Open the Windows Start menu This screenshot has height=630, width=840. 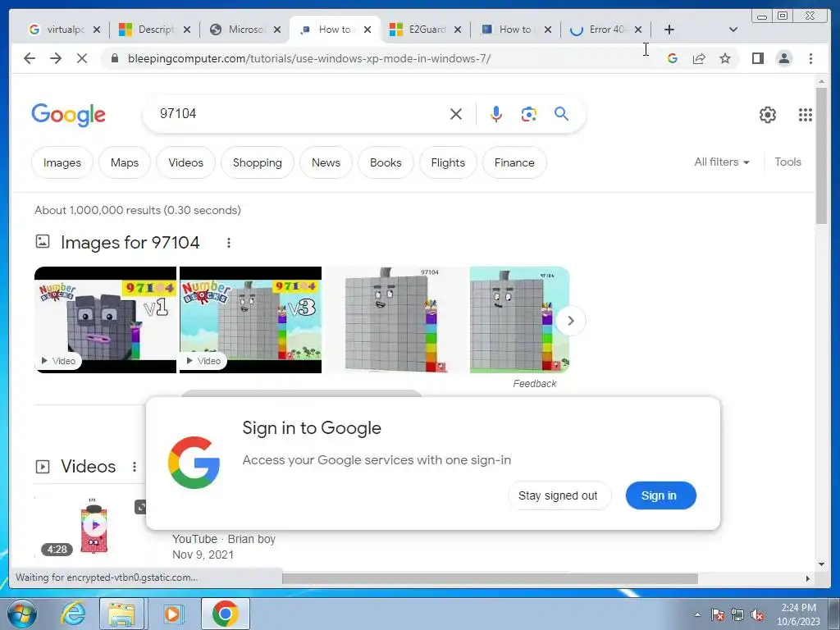(x=21, y=614)
